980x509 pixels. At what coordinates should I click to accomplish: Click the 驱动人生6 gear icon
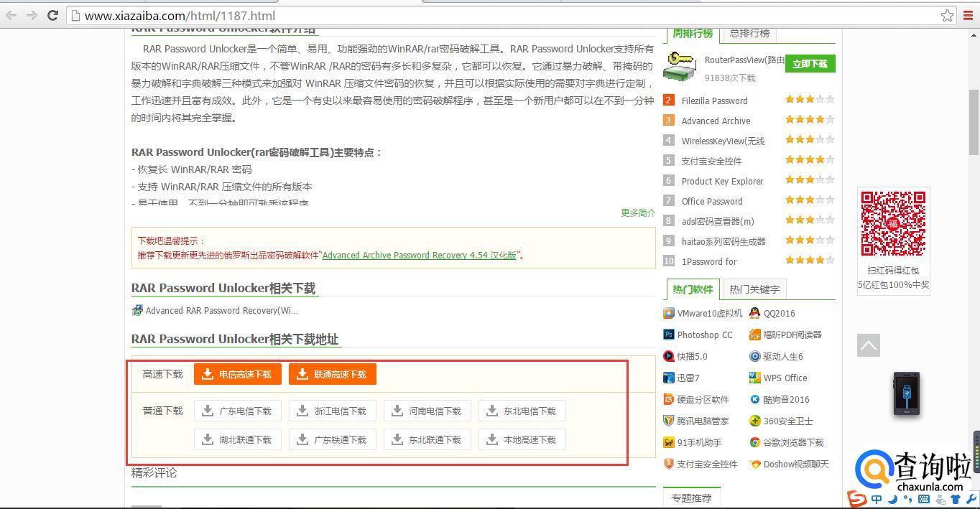tap(754, 356)
